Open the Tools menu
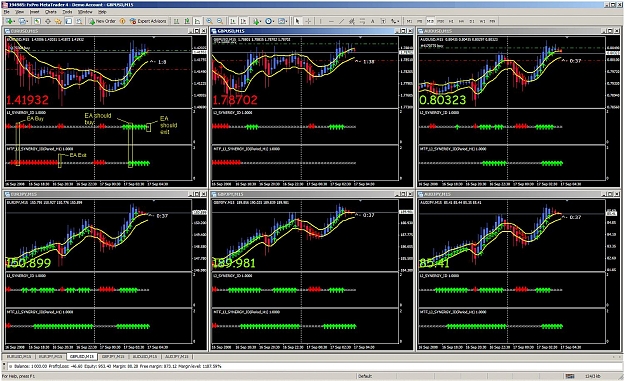This screenshot has height=381, width=625. click(67, 12)
